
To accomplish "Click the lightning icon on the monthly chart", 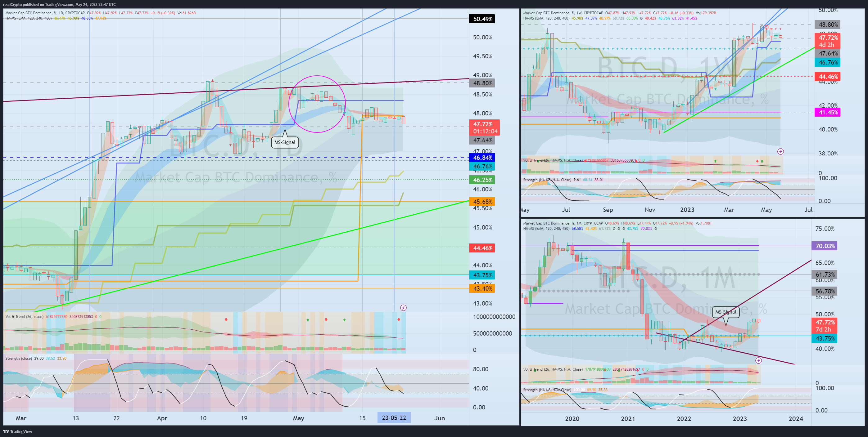I will coord(758,361).
